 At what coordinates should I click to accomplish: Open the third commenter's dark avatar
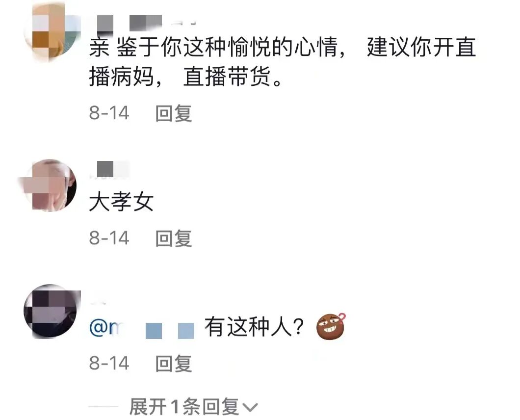coord(52,311)
